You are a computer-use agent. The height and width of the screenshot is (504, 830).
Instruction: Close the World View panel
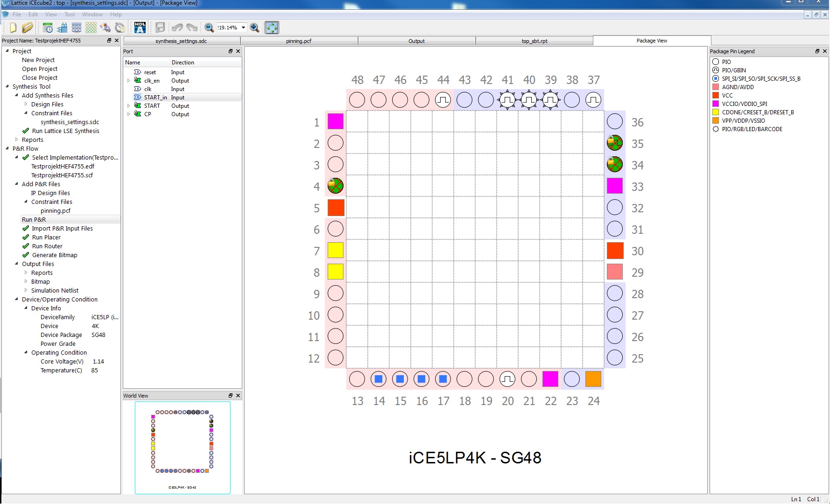[x=238, y=396]
